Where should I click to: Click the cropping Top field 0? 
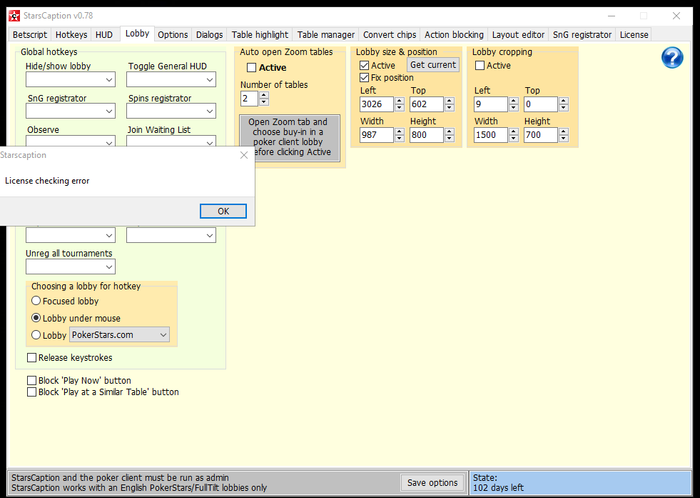541,104
